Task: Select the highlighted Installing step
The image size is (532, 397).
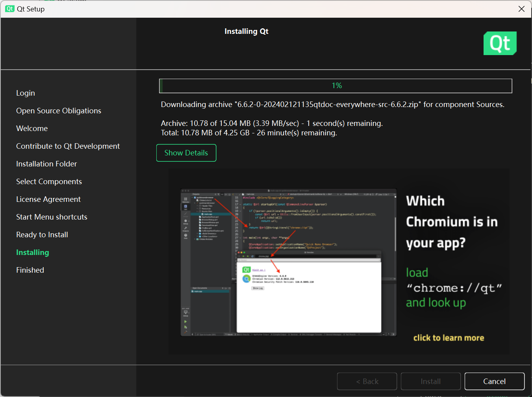Action: click(x=33, y=253)
